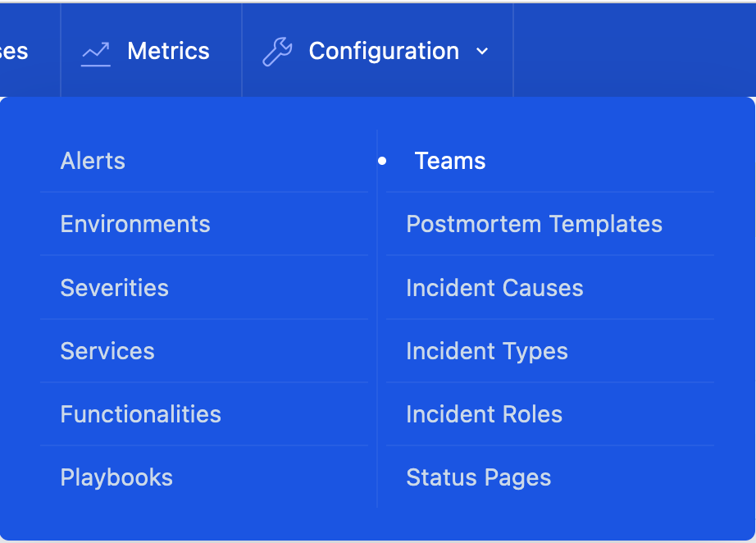Click the Metrics line chart icon

(95, 52)
